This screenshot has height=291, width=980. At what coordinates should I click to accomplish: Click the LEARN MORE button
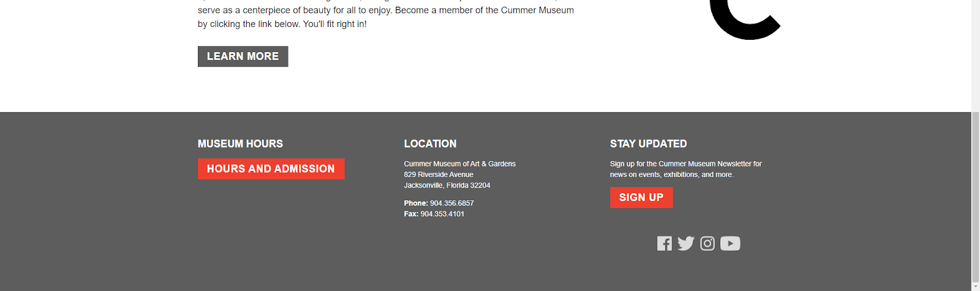click(243, 56)
